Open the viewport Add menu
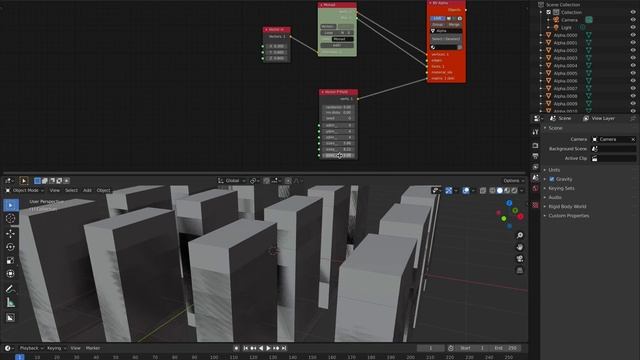The image size is (640, 360). [87, 190]
